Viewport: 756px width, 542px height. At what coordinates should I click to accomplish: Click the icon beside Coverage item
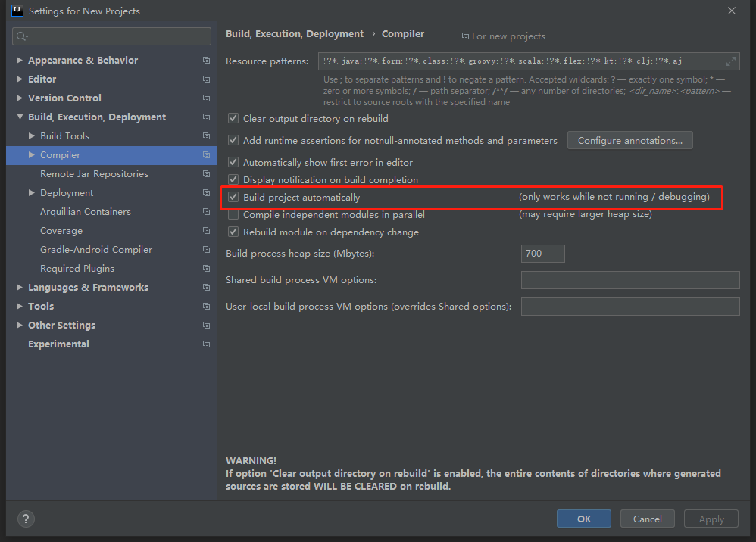pyautogui.click(x=206, y=230)
